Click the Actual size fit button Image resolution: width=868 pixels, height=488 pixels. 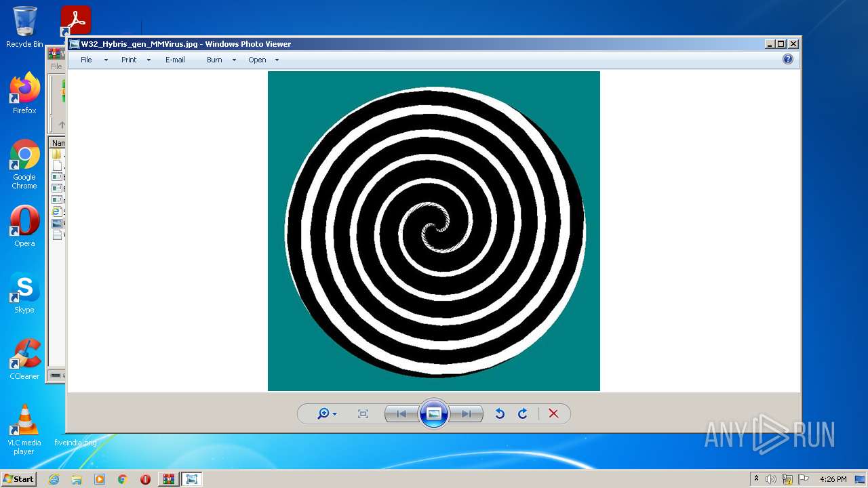(363, 413)
